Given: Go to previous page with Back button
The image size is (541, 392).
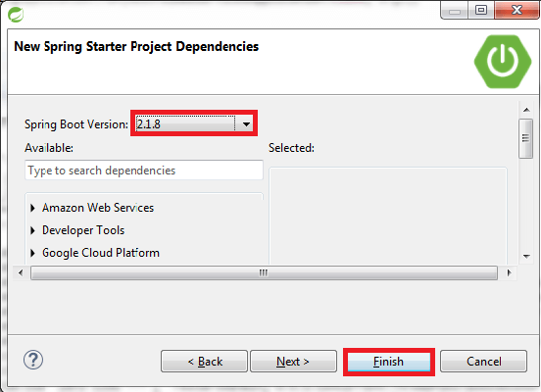Looking at the screenshot, I should coord(204,362).
